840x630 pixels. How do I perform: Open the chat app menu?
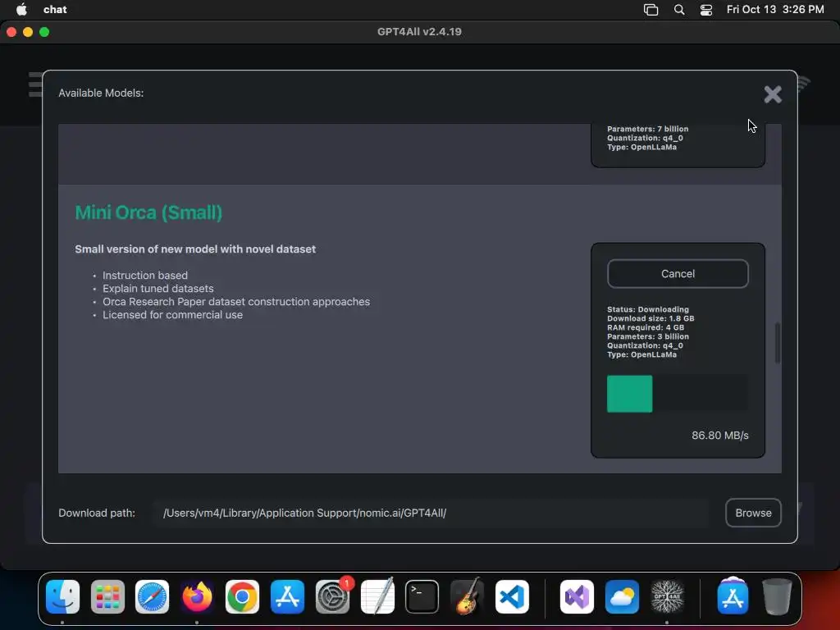coord(55,9)
